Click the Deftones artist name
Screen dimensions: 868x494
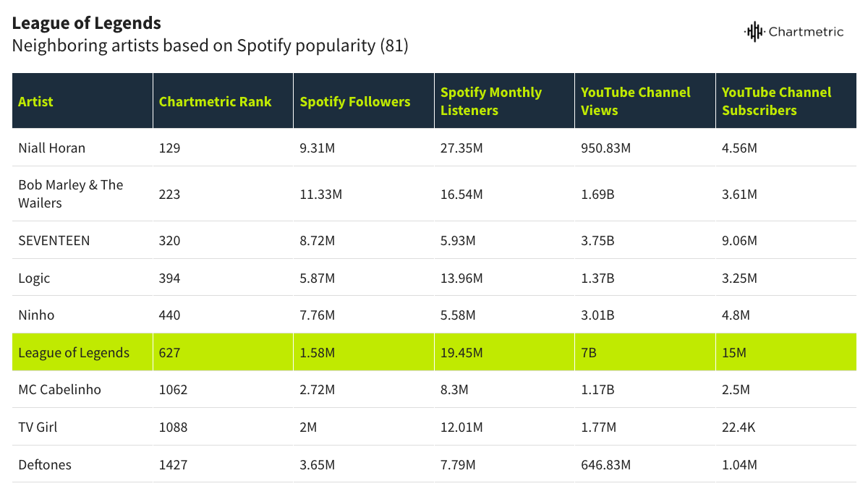pyautogui.click(x=45, y=465)
